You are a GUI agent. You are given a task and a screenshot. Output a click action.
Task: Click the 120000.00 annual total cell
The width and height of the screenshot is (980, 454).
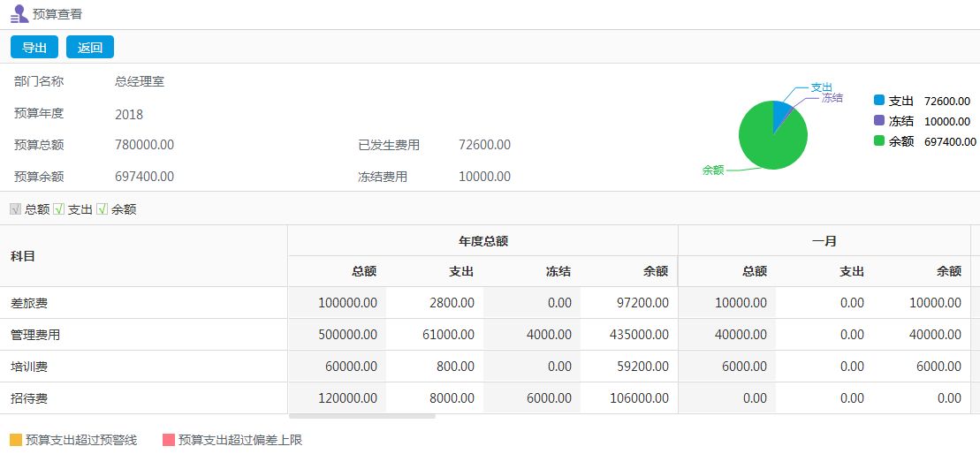pyautogui.click(x=337, y=398)
